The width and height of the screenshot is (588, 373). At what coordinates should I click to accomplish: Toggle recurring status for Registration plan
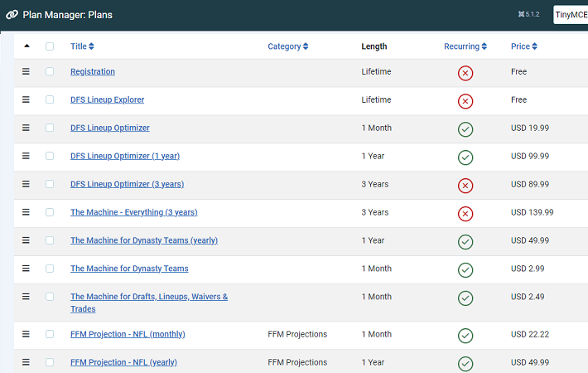point(465,73)
